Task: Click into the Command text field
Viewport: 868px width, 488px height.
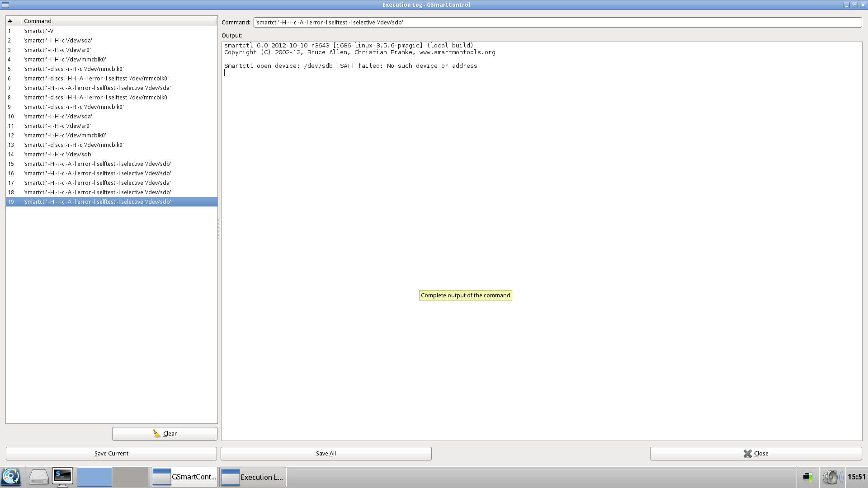Action: 557,22
